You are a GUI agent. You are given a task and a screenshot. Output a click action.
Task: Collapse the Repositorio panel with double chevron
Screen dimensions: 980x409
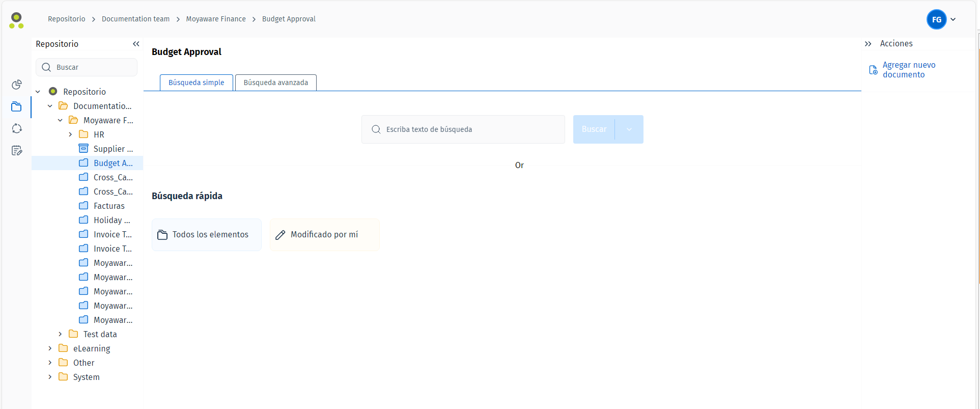136,44
